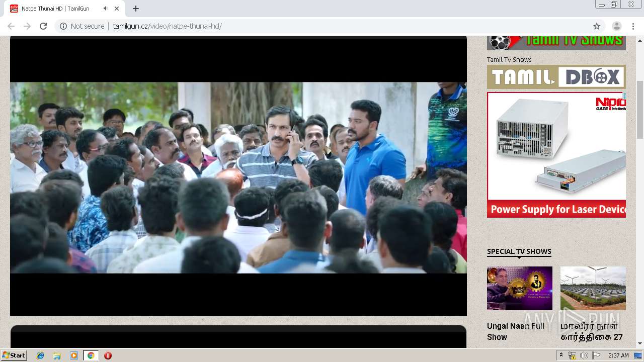
Task: Click the movie video player
Action: pyautogui.click(x=238, y=177)
